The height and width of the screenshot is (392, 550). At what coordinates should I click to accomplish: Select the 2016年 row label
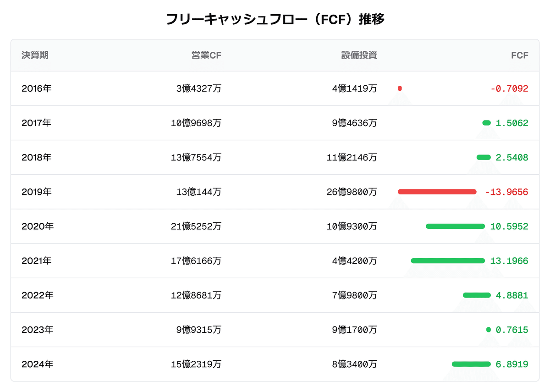(x=37, y=88)
